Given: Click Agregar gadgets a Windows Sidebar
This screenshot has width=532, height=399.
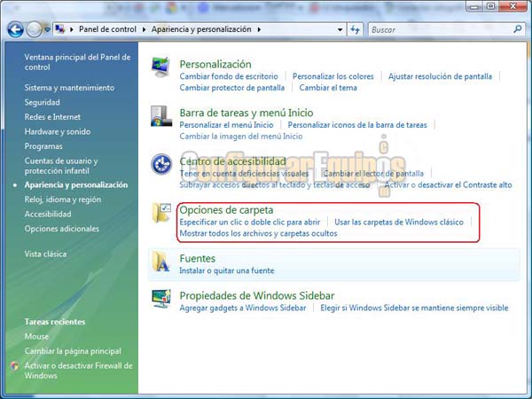Looking at the screenshot, I should pos(243,308).
